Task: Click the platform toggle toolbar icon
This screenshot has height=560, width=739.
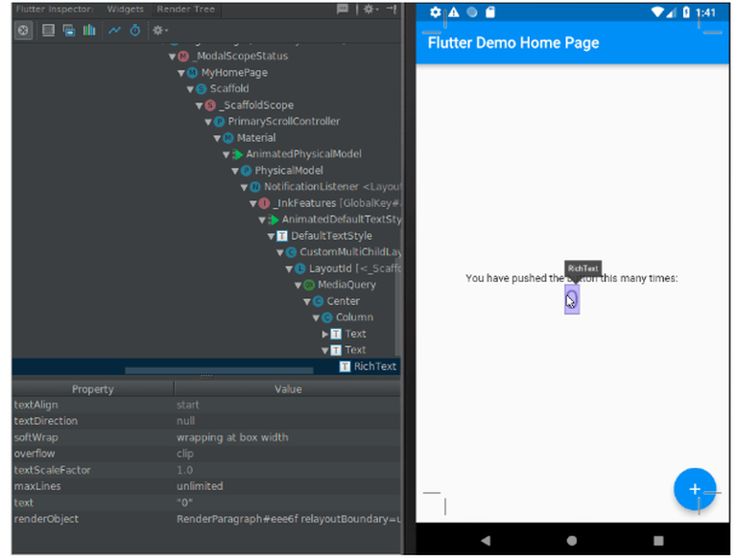Action: 69,31
